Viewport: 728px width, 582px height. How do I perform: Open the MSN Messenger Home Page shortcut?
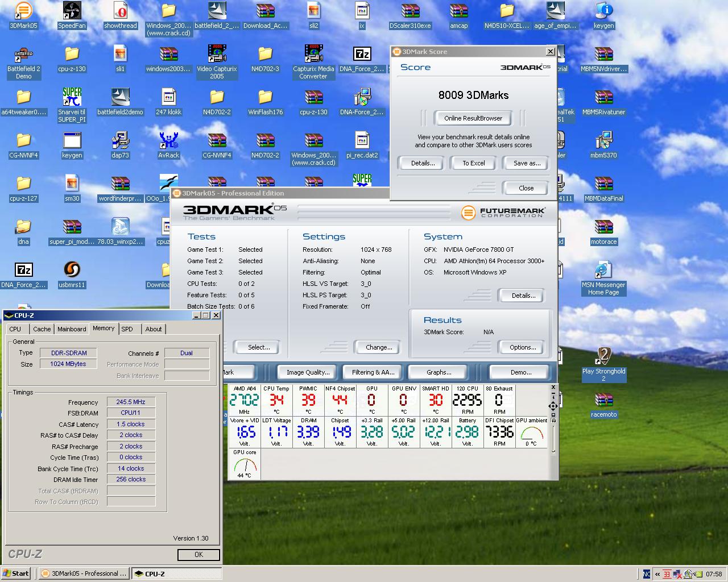pyautogui.click(x=603, y=278)
